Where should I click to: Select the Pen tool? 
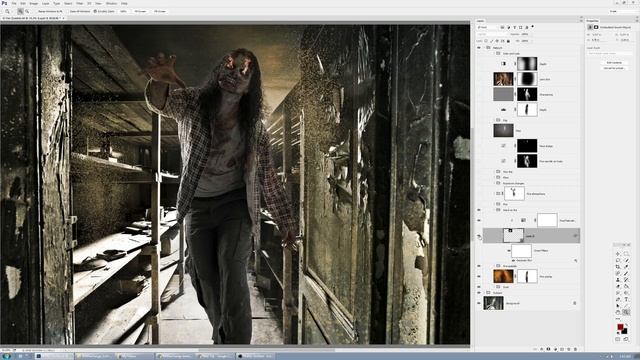point(618,299)
